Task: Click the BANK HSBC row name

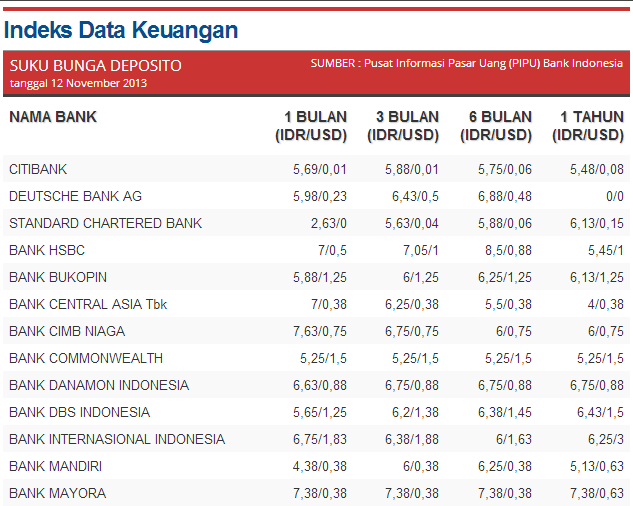Action: (44, 250)
